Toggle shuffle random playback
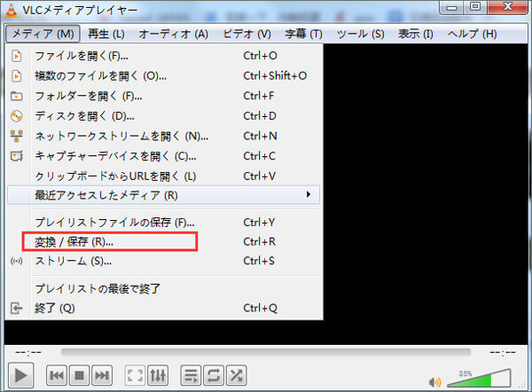Screen dimensions: 532x392 [x=237, y=375]
